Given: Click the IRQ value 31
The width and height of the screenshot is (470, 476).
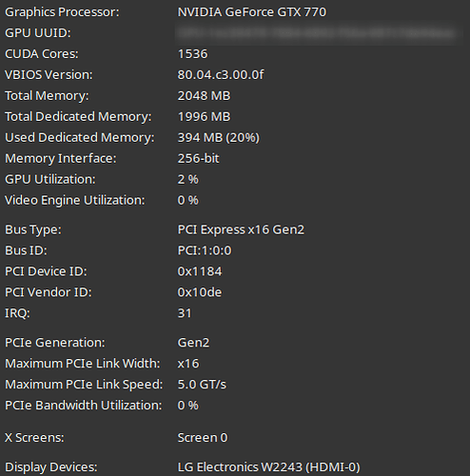Looking at the screenshot, I should 185,313.
